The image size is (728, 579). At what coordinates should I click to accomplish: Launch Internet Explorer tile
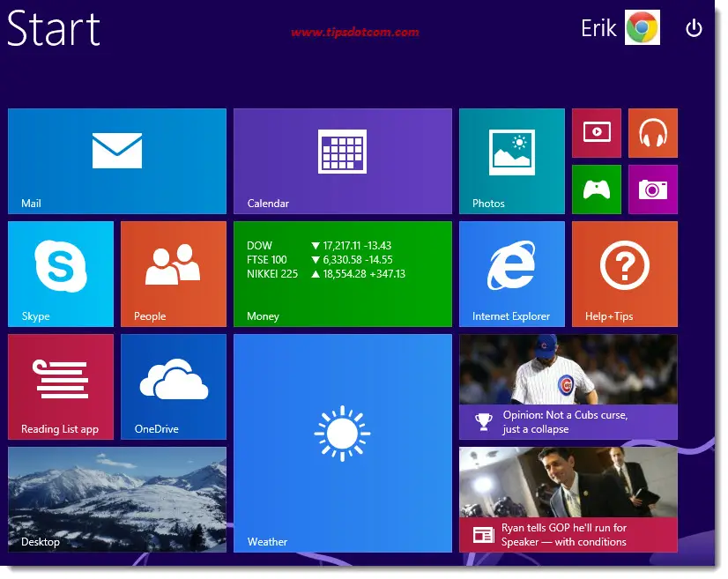coord(512,274)
